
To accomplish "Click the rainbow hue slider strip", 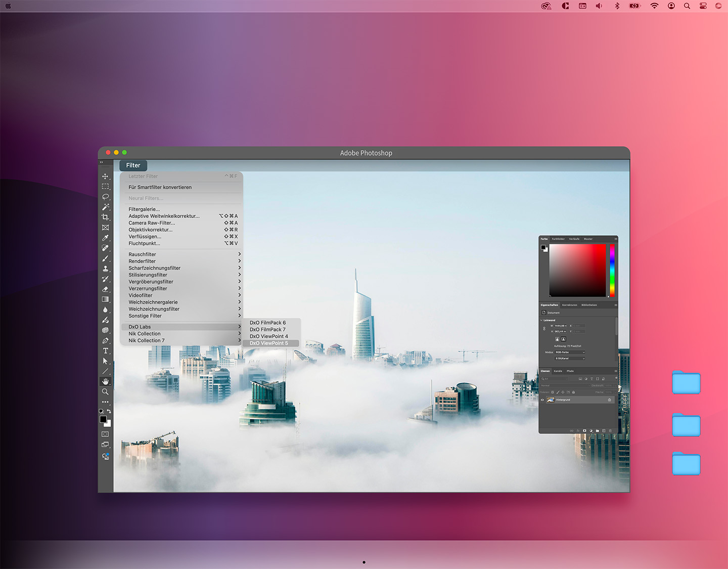I will [x=612, y=271].
